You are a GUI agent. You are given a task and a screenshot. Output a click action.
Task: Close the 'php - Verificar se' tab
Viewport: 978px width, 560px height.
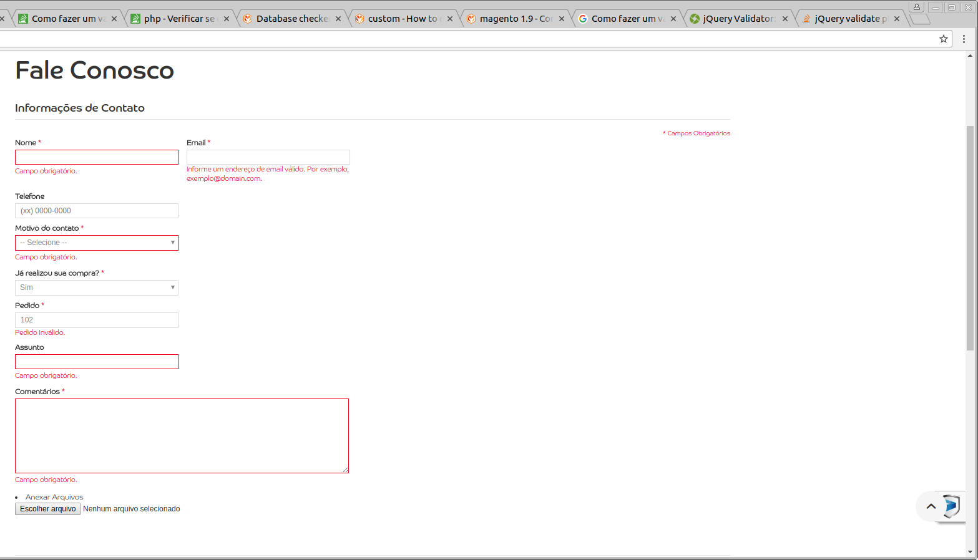coord(227,19)
